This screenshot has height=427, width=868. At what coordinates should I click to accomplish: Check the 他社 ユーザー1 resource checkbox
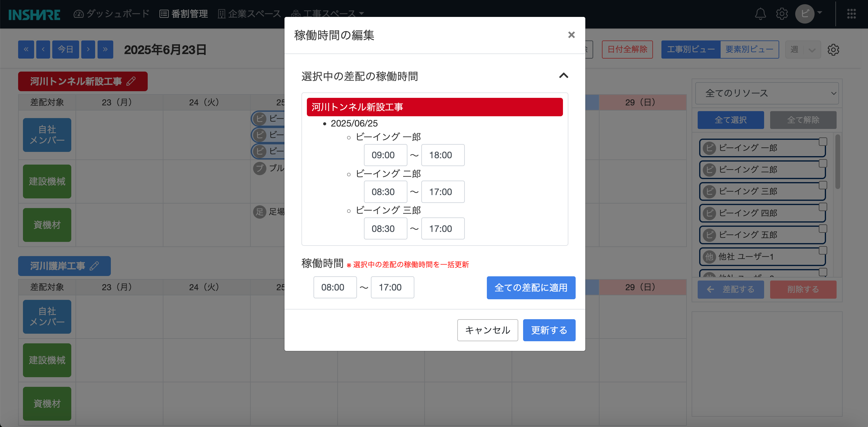823,250
